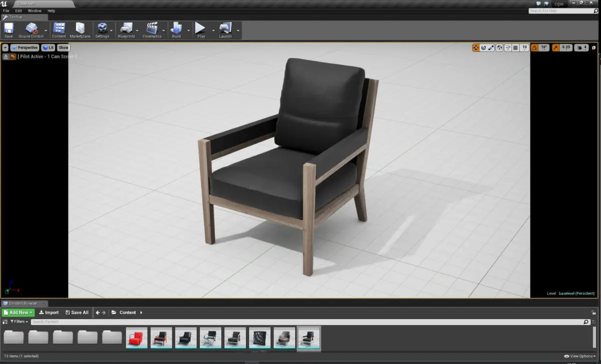Click the baselevel (Persistent) level link

577,293
